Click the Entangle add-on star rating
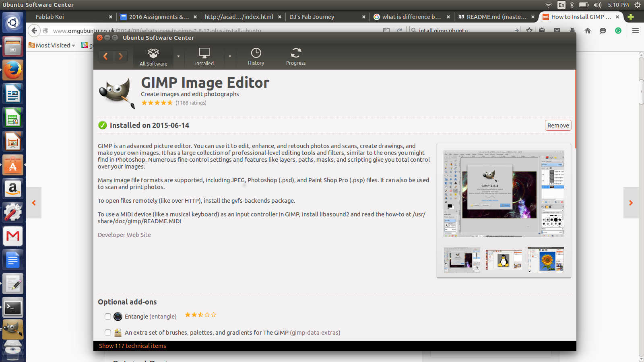Viewport: 644px width, 362px height. (x=200, y=315)
